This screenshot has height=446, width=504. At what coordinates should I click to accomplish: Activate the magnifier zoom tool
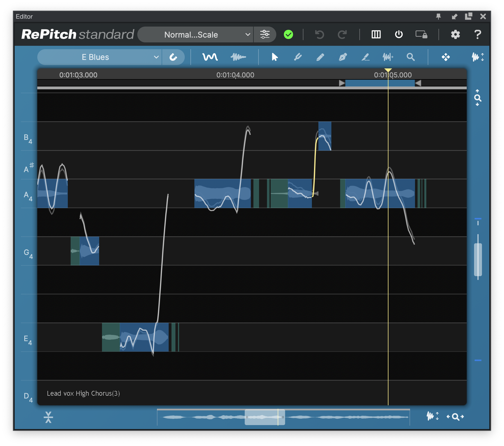click(x=410, y=57)
